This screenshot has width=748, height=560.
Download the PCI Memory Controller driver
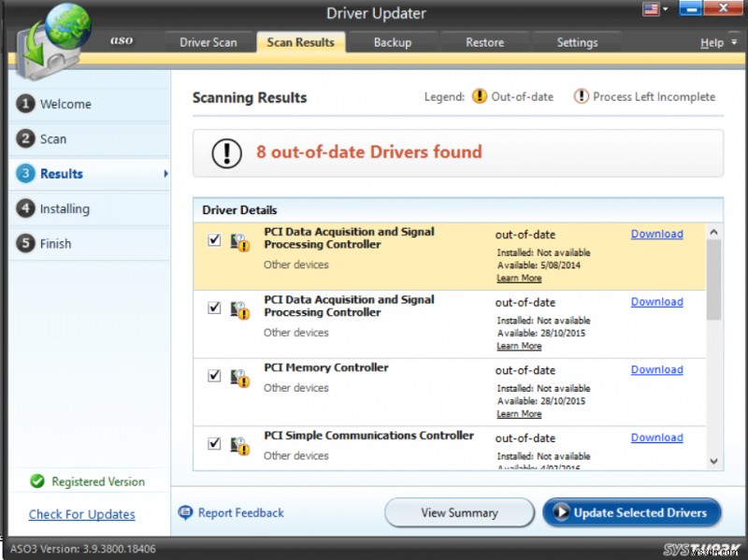click(x=657, y=369)
